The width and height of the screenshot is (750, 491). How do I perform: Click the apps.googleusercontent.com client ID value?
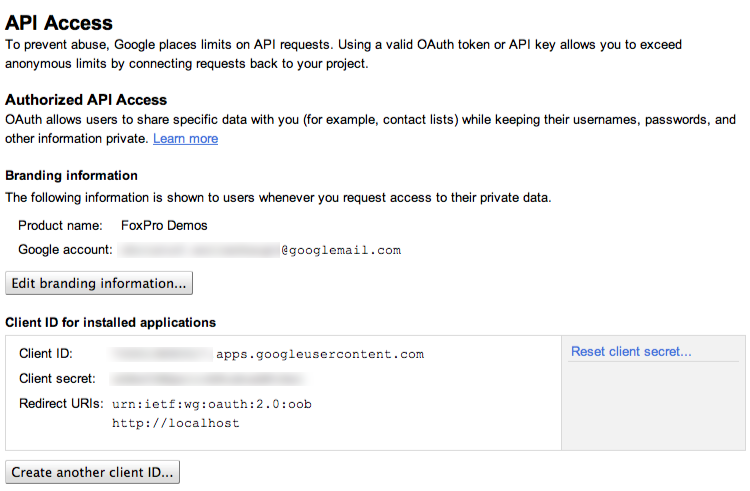tap(268, 354)
